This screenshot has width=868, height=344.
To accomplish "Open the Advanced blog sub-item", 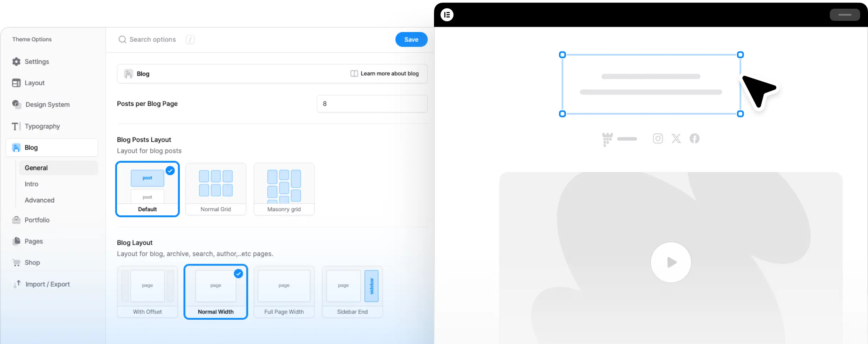I will (39, 200).
